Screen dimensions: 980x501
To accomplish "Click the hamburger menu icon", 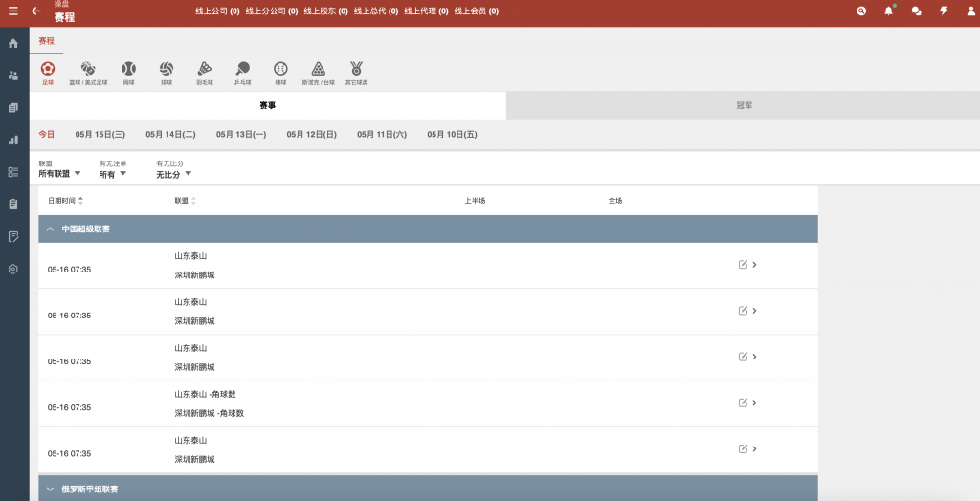I will tap(13, 11).
